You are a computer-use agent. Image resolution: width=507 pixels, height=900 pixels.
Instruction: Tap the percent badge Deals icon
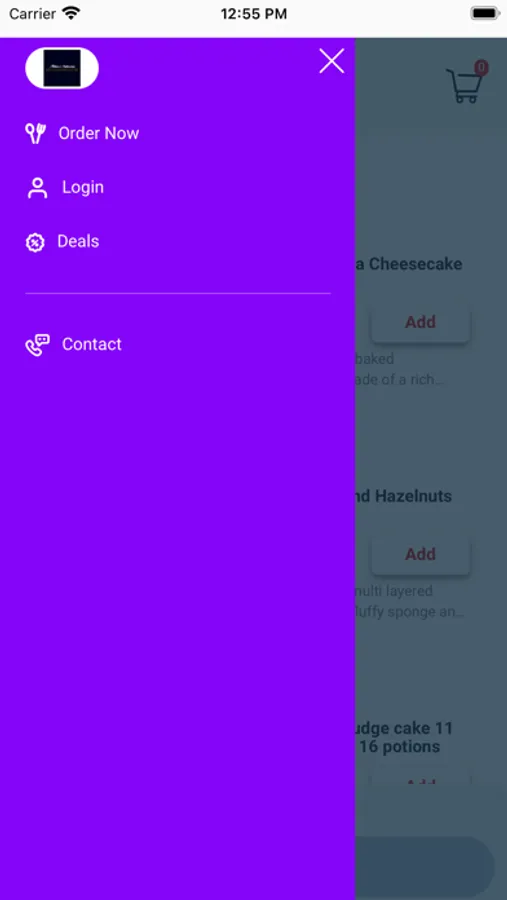(x=35, y=242)
